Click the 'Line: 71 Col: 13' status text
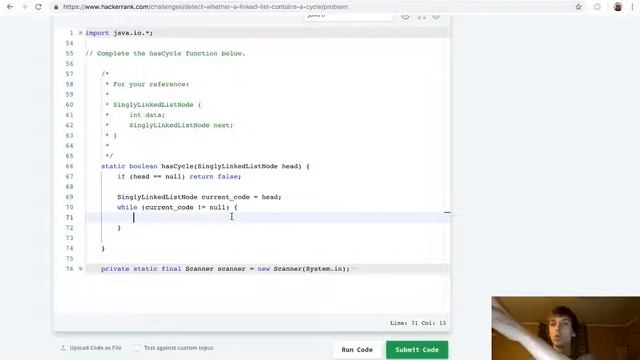Viewport: 640px width, 360px height. pyautogui.click(x=418, y=323)
